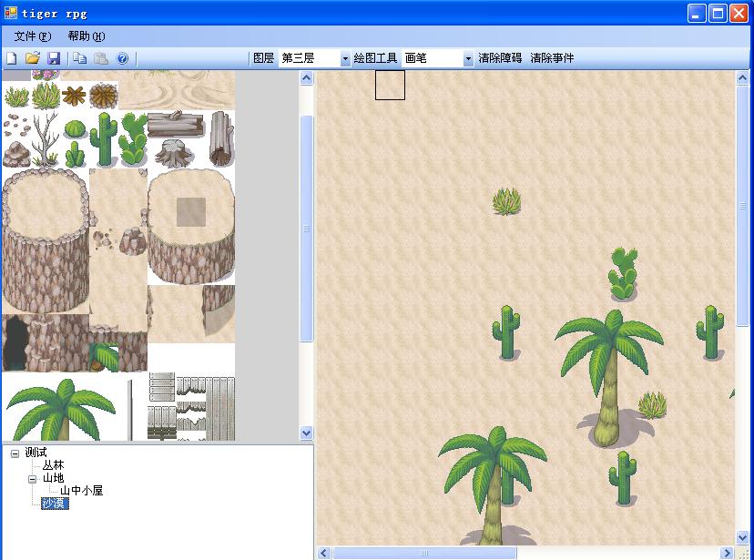This screenshot has width=754, height=560.
Task: Click map canvas scroll right arrow
Action: [727, 554]
